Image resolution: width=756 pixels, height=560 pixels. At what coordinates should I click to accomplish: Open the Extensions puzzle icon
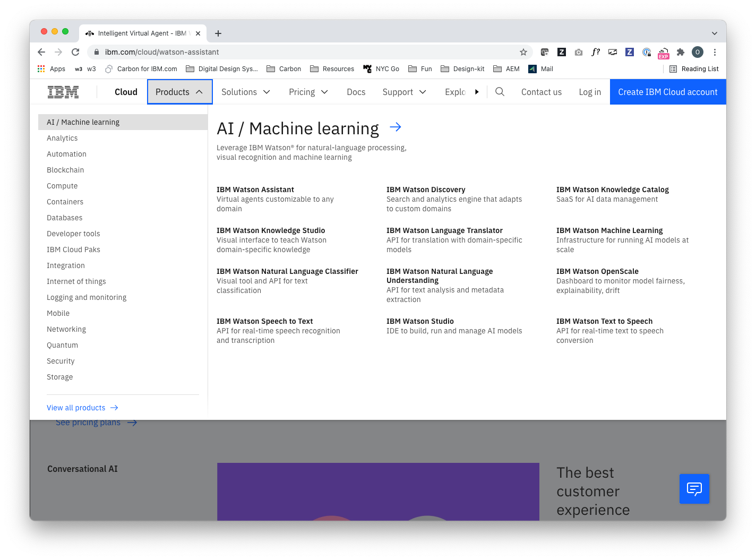coord(681,52)
